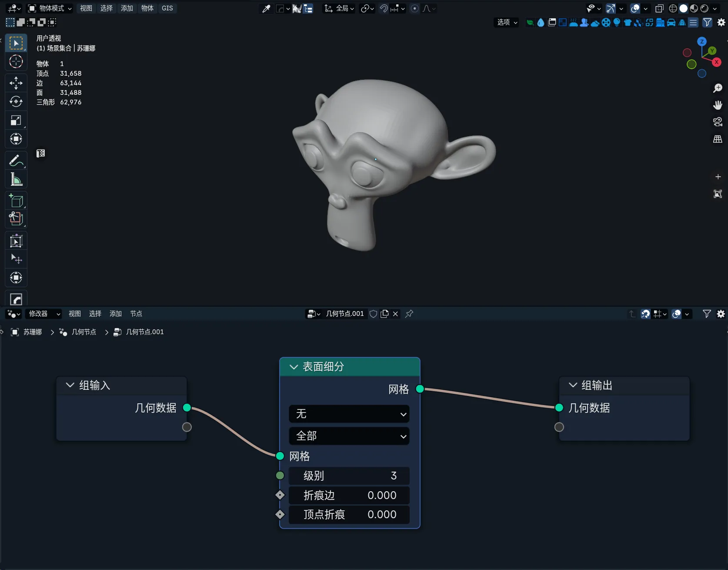Image resolution: width=728 pixels, height=570 pixels.
Task: Click the 顶点折痕 value field
Action: click(349, 514)
